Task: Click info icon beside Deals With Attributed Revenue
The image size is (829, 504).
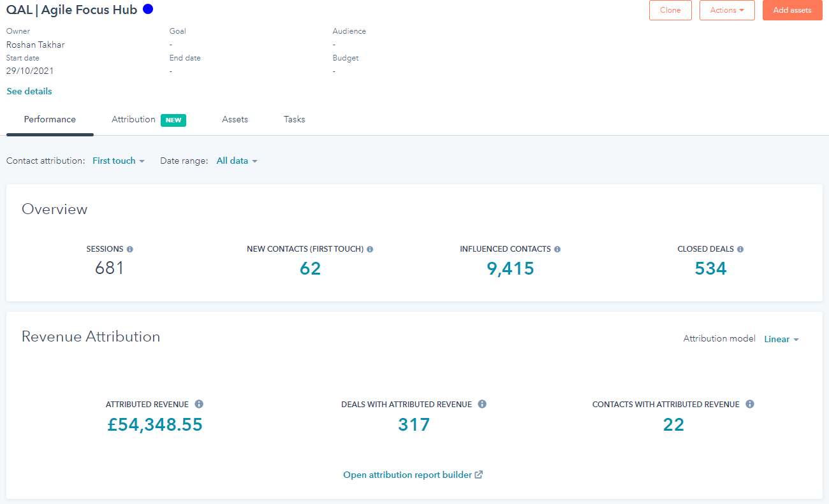Action: tap(482, 404)
